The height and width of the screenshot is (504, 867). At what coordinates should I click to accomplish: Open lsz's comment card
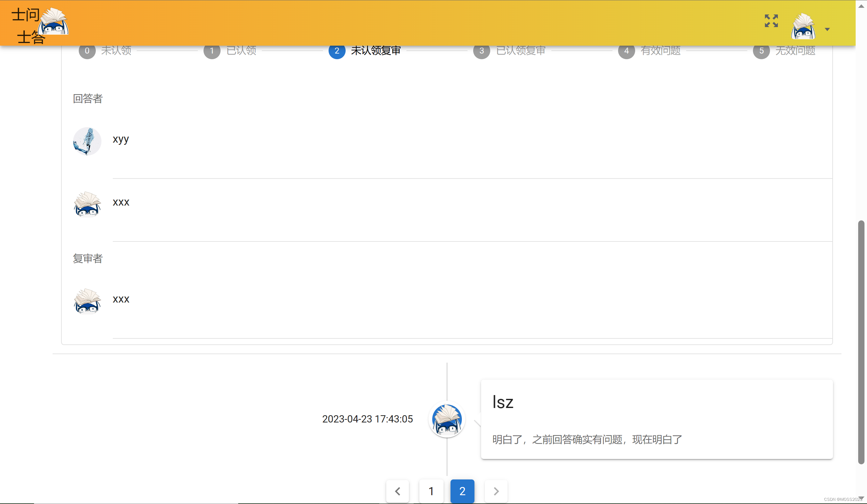tap(657, 419)
